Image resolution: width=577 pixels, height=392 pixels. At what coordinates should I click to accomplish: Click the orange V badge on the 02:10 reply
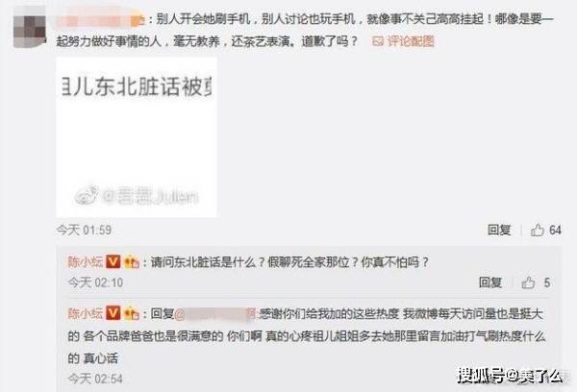click(x=113, y=262)
